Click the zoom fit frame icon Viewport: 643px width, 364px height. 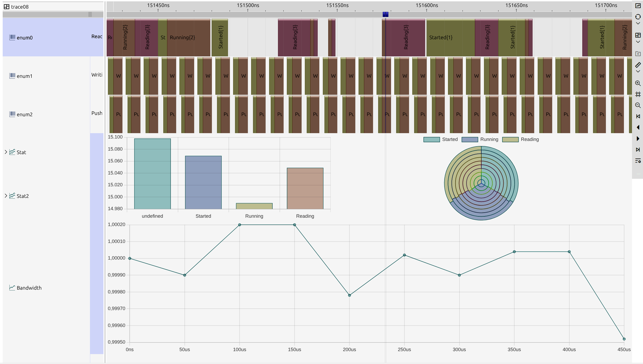coord(638,94)
